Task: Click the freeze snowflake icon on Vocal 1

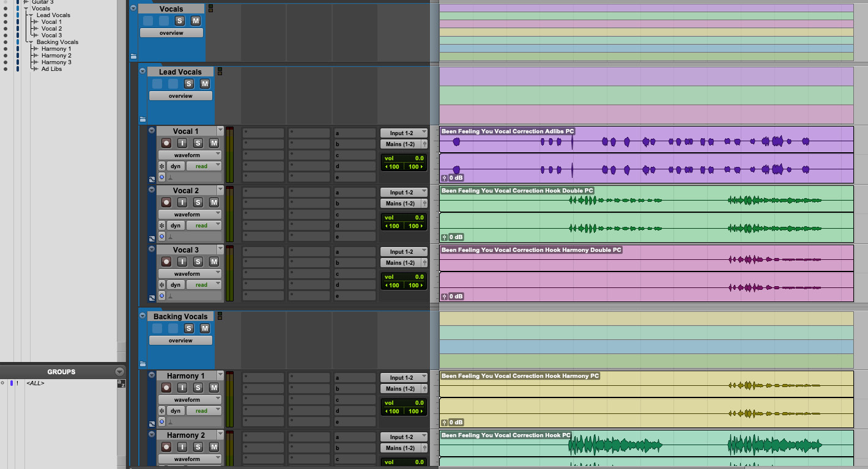Action: (x=162, y=166)
